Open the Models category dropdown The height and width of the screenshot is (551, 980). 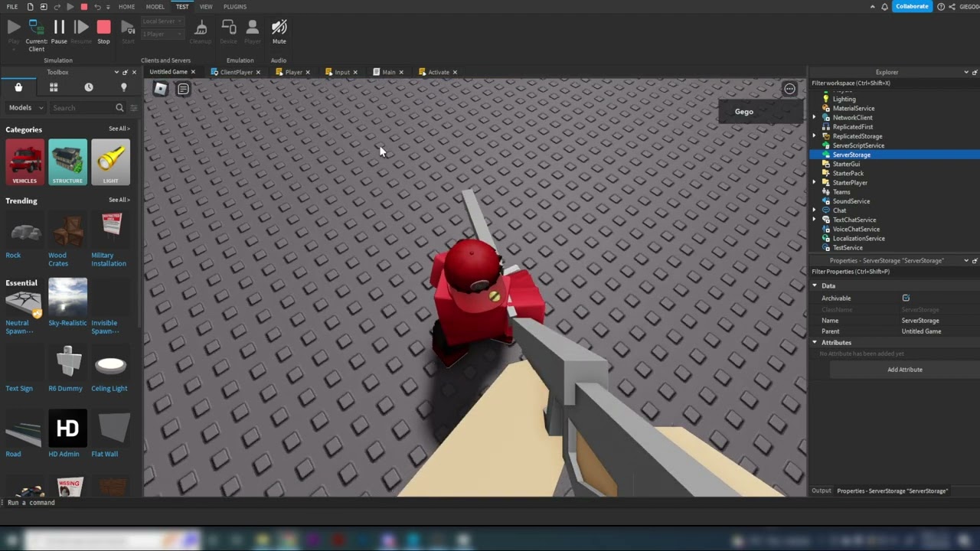pos(26,108)
